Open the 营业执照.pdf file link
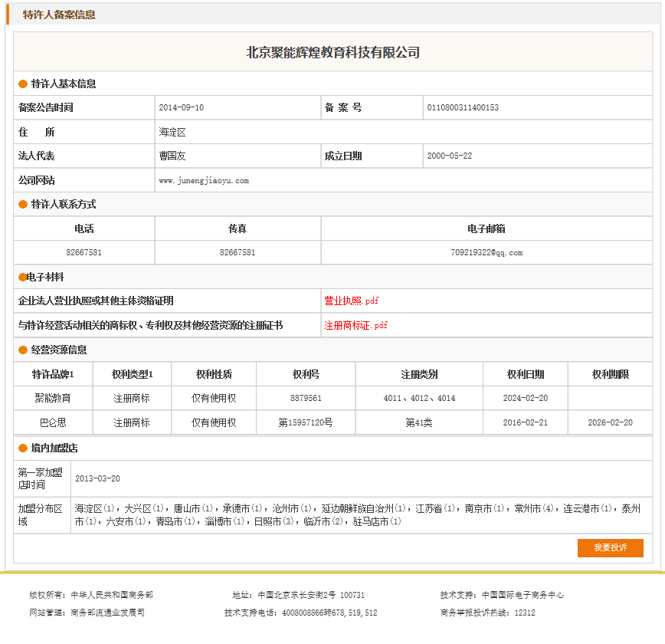 pos(351,301)
